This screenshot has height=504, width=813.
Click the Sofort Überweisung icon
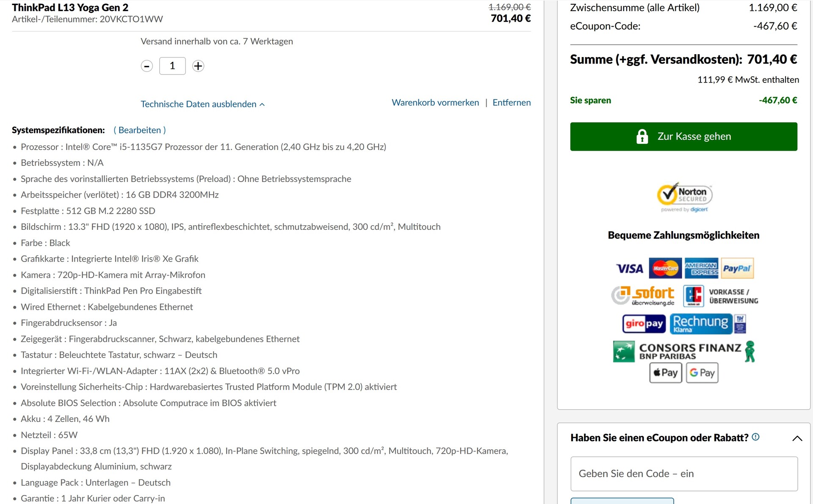(x=643, y=295)
